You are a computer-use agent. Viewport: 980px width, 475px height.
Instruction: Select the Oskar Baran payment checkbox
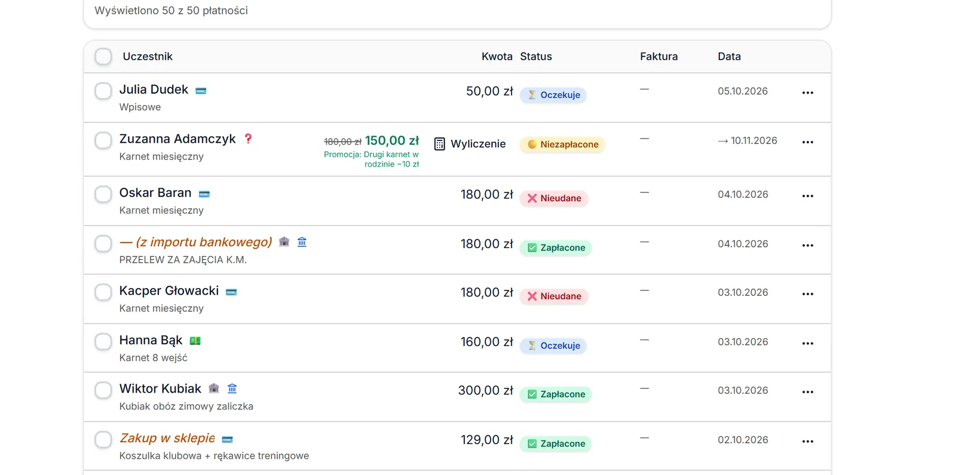103,194
